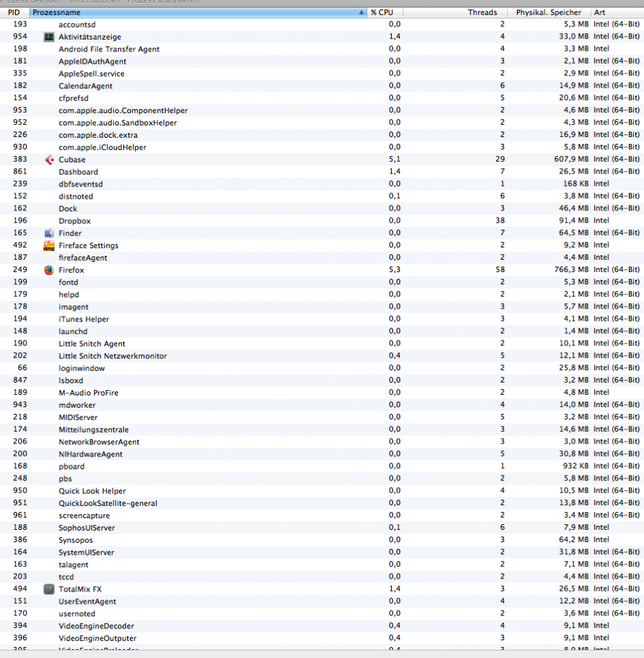Select the accountsd process name

[x=77, y=25]
